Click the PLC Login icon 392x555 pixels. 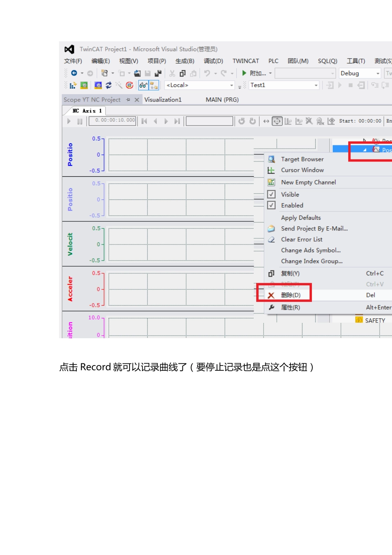coord(330,85)
